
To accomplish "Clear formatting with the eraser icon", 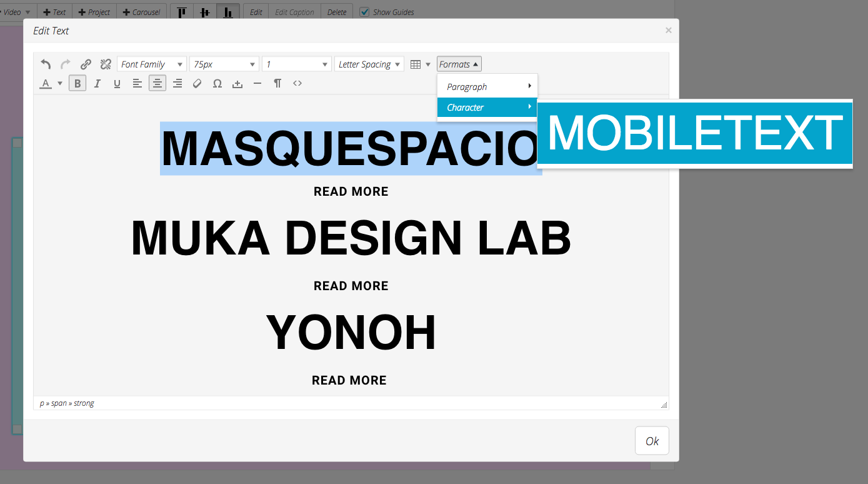I will (197, 83).
